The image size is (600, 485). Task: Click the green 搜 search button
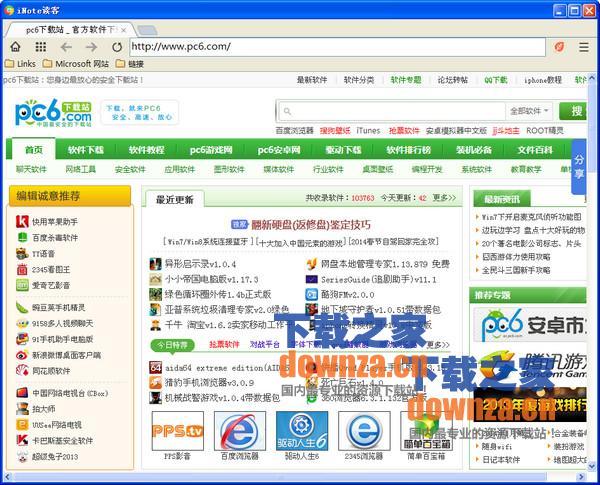(x=574, y=111)
